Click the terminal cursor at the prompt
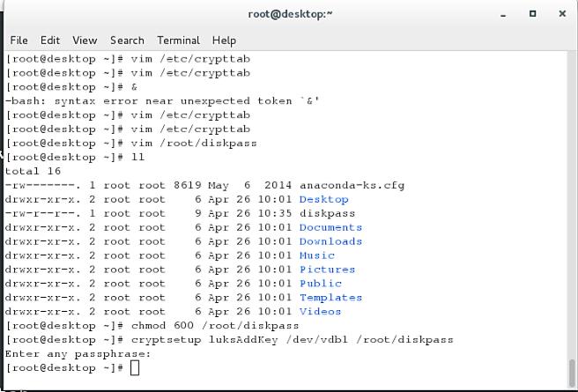578x392 pixels. [135, 368]
